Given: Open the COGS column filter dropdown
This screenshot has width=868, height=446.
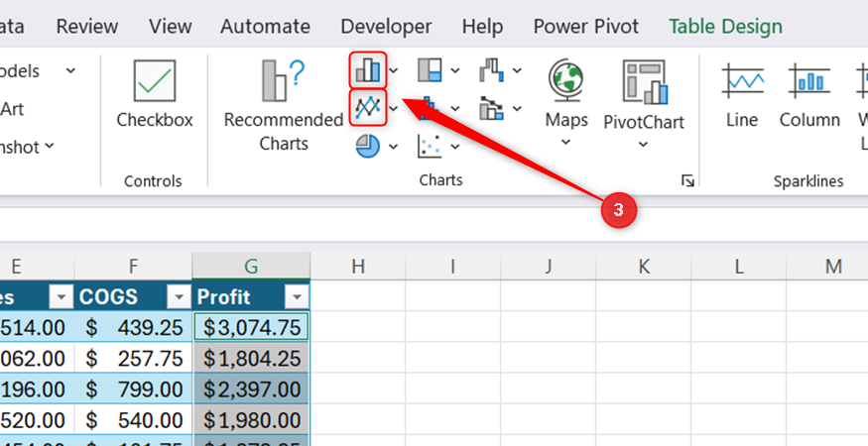Looking at the screenshot, I should [x=179, y=297].
